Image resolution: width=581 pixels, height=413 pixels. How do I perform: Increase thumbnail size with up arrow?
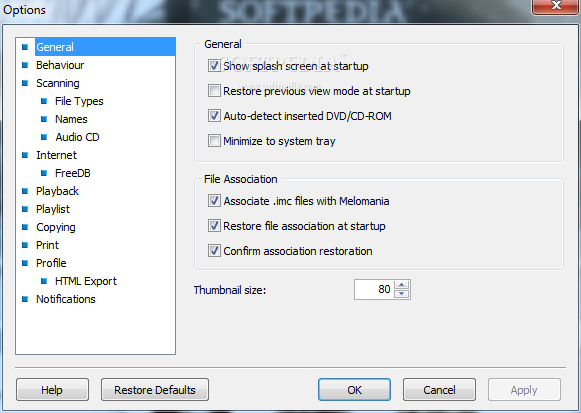coord(402,285)
